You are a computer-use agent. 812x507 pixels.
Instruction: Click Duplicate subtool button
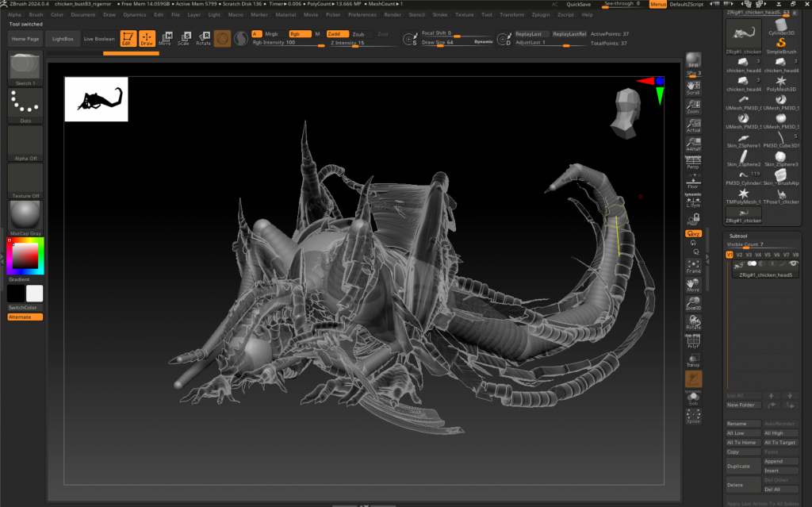click(x=743, y=466)
